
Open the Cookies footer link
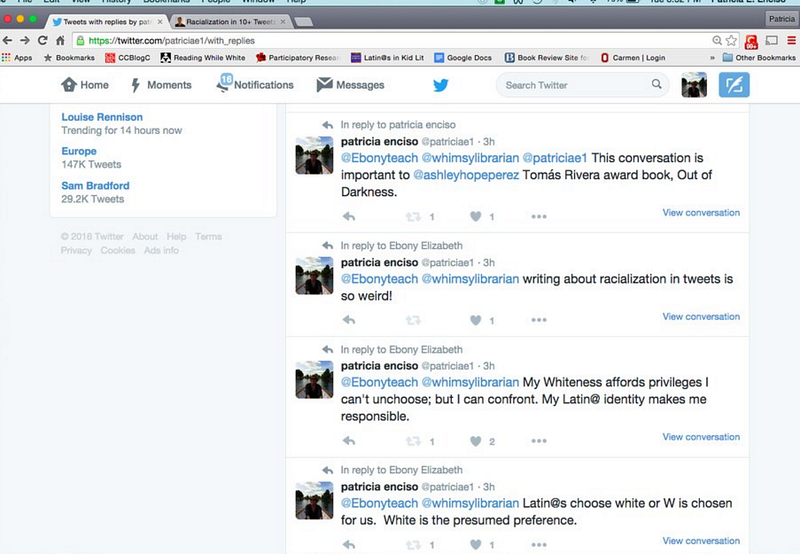118,250
